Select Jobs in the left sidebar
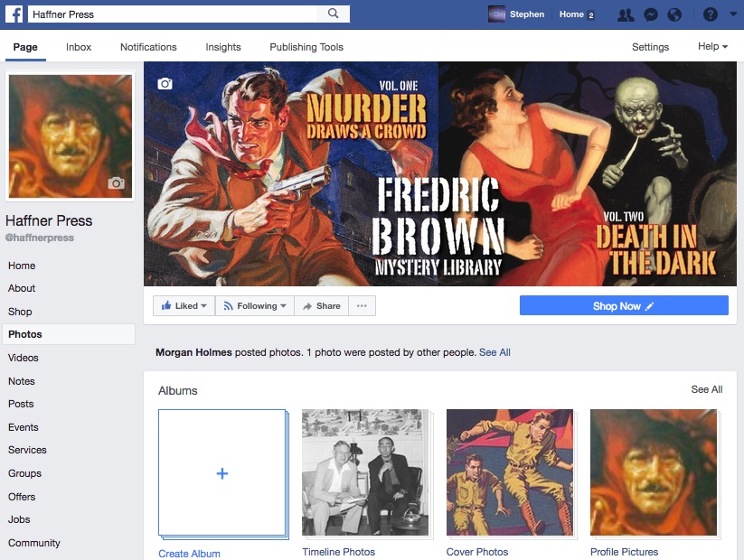 point(19,519)
